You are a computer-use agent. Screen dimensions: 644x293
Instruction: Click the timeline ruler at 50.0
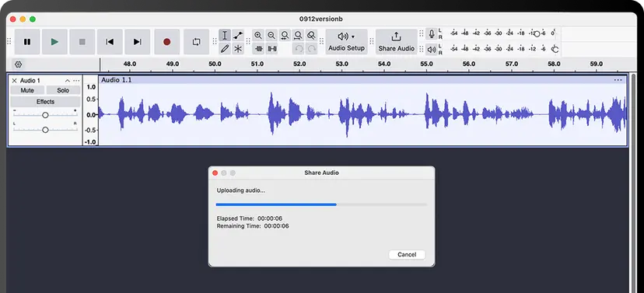(x=215, y=64)
